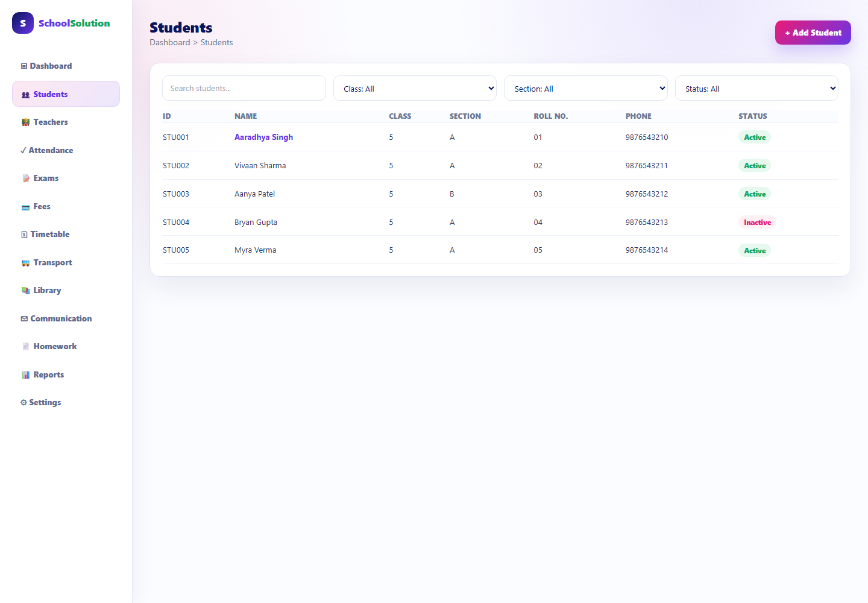Image resolution: width=868 pixels, height=603 pixels.
Task: Open the Class: All dropdown
Action: [x=415, y=88]
